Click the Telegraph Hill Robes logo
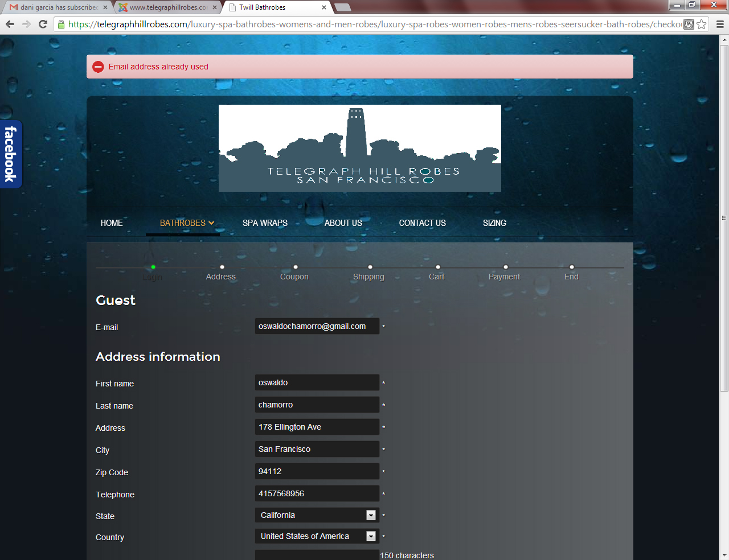This screenshot has height=560, width=729. [360, 148]
